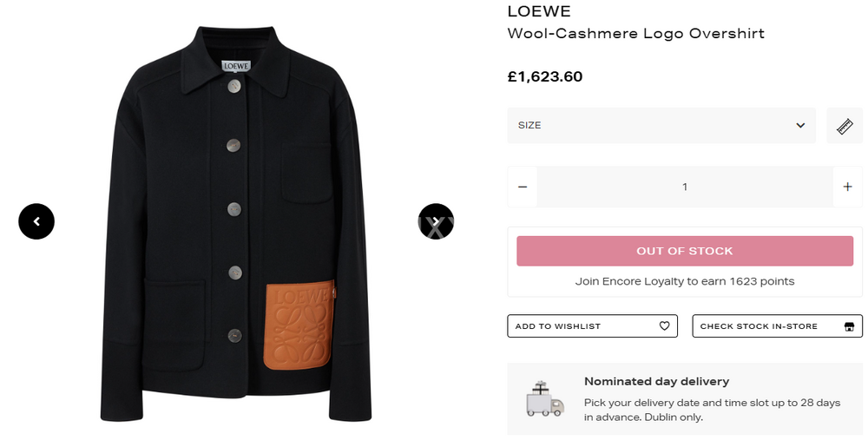Click the Wool-Cashmere Logo Overshirt title
This screenshot has height=440, width=868.
click(x=635, y=34)
